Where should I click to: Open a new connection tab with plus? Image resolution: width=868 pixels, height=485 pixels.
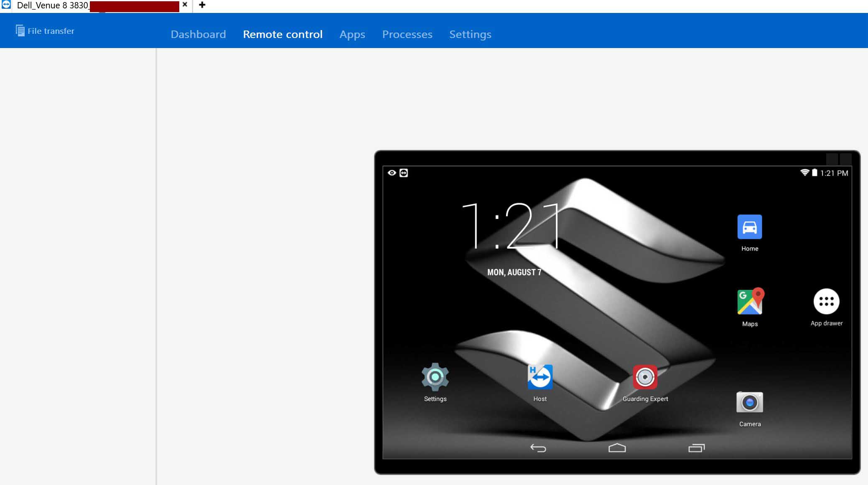202,5
